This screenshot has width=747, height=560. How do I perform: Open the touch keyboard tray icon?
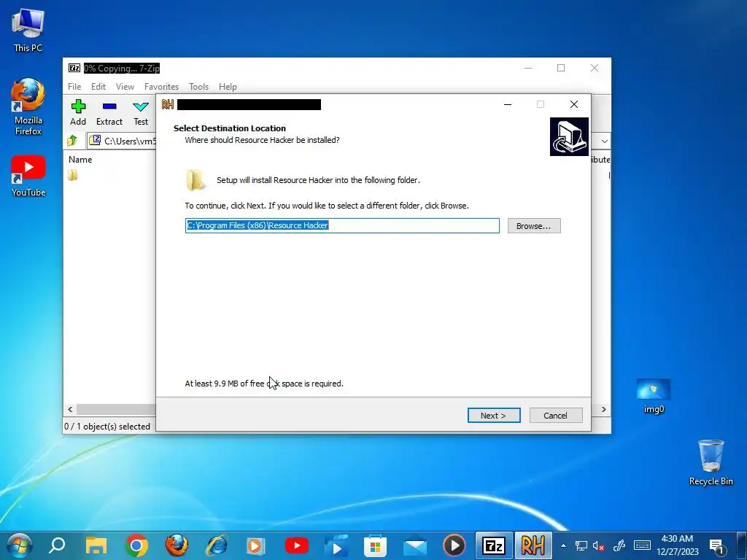(x=642, y=545)
